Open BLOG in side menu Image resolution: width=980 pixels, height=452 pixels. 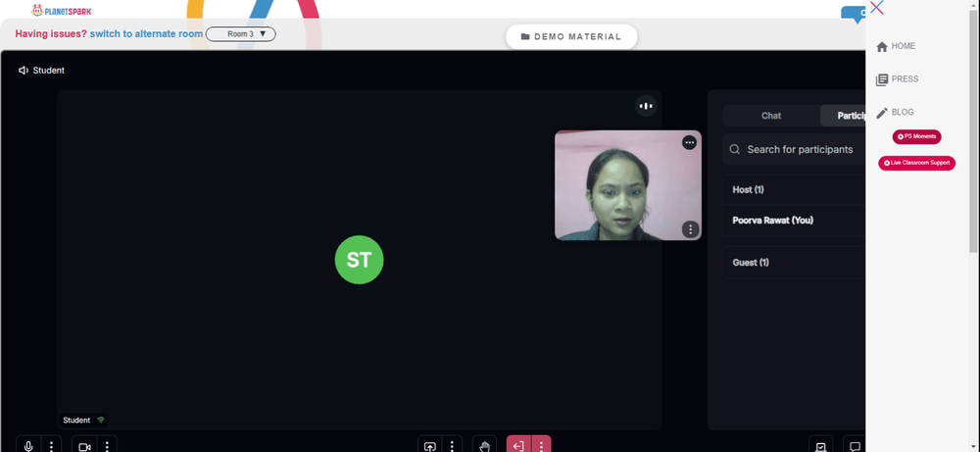coord(903,112)
